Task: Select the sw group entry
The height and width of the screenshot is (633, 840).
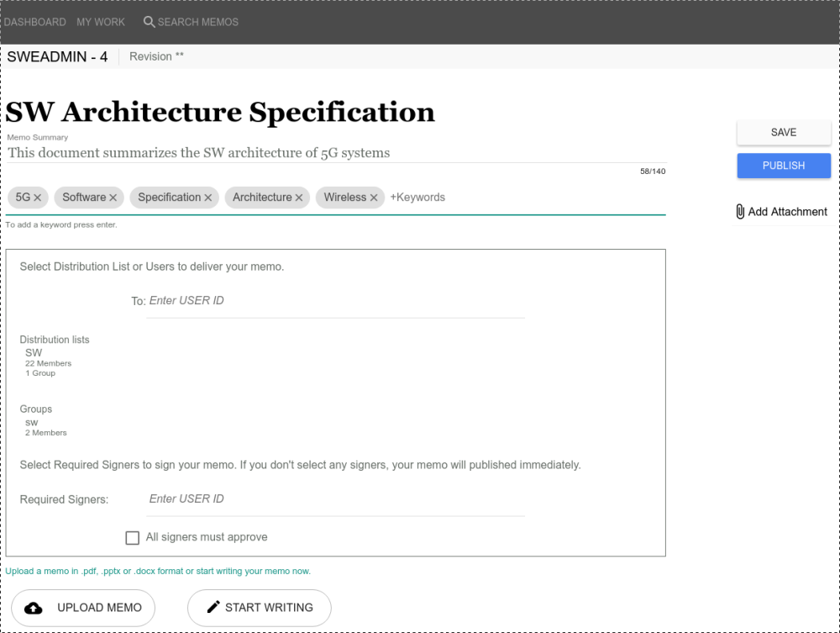Action: [32, 423]
